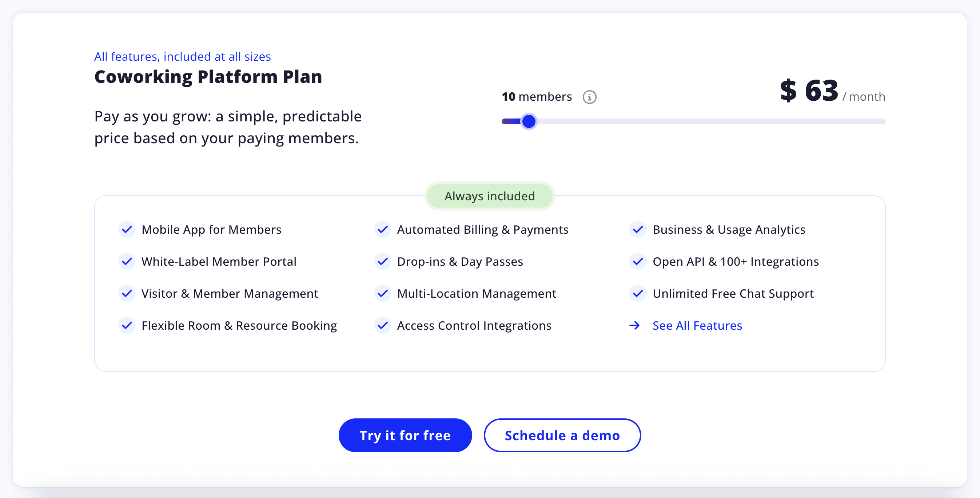Click the checkmark beside Automated Billing & Payments
Viewport: 980px width, 498px height.
pos(382,229)
